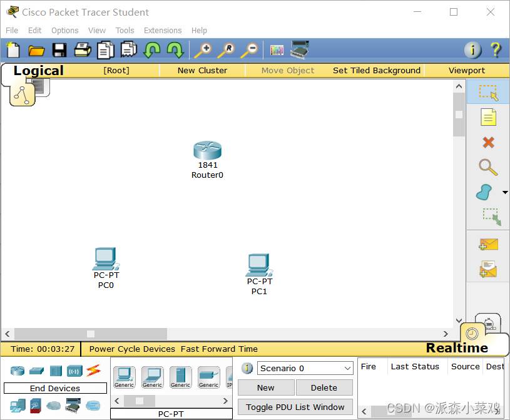
Task: Open the Extensions menu
Action: (163, 30)
